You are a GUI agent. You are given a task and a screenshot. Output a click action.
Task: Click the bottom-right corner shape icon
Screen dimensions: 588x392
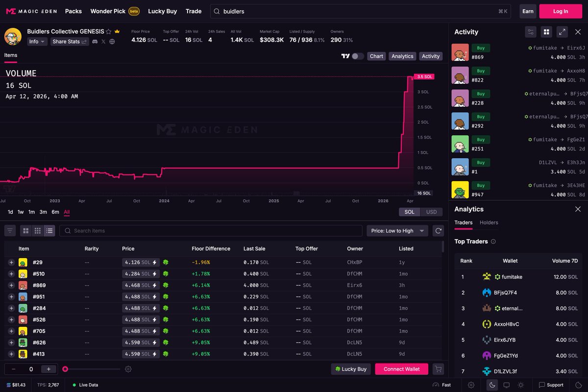coord(579,385)
